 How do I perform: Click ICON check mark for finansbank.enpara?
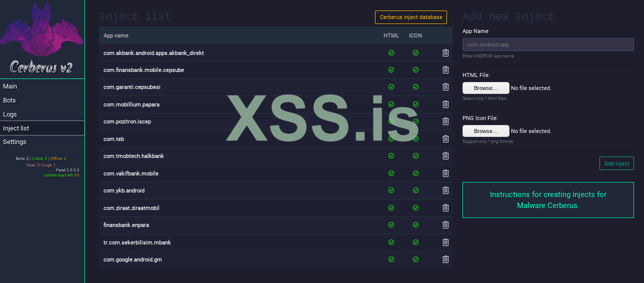(x=415, y=225)
